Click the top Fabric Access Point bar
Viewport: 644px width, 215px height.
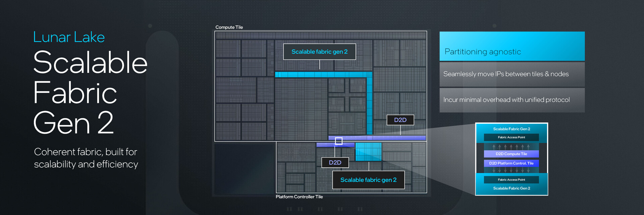511,137
